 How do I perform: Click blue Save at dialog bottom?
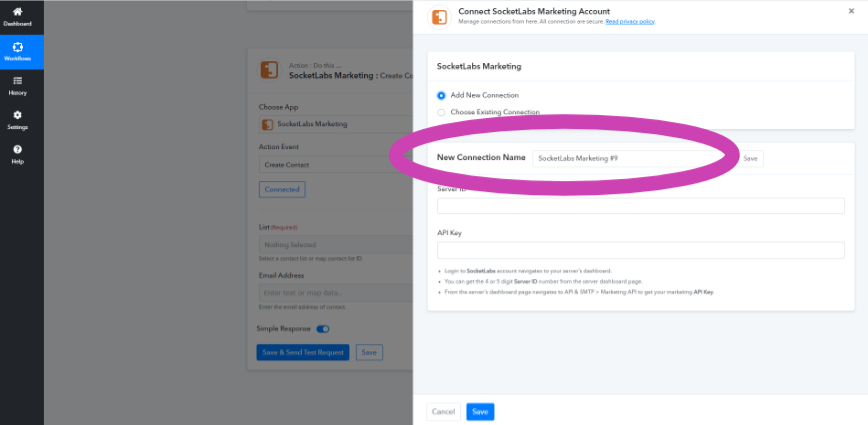pos(480,412)
